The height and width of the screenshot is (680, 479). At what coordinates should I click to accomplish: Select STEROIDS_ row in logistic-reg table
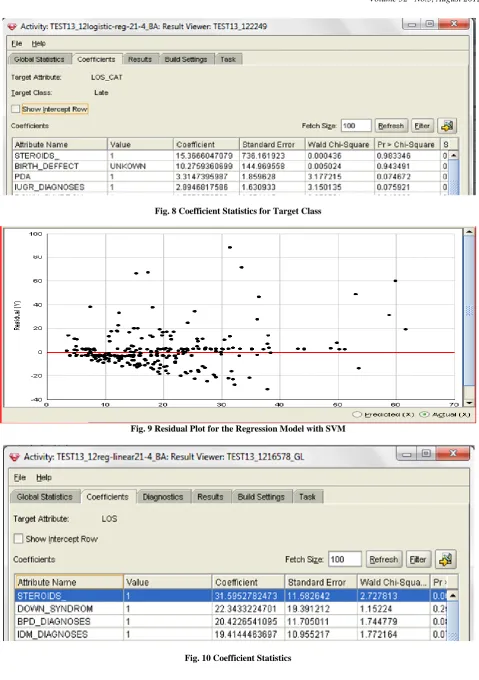231,156
